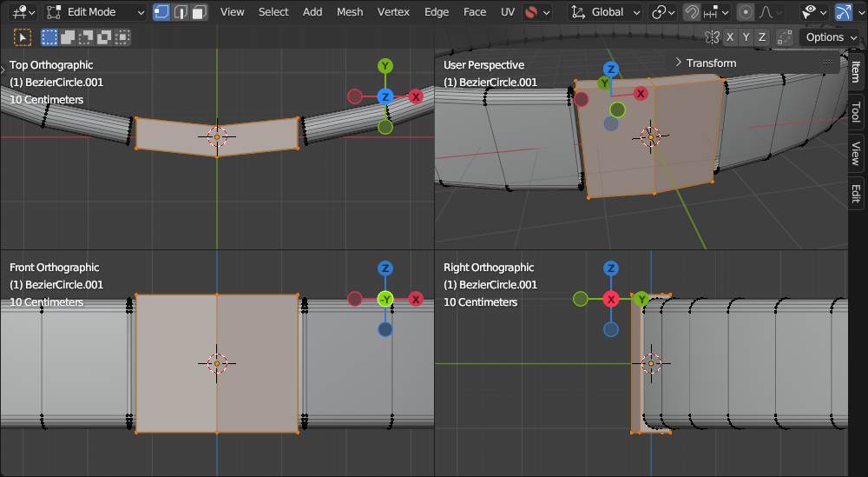Click 3D cursor in Front Orthographic view
The image size is (868, 477).
click(217, 363)
